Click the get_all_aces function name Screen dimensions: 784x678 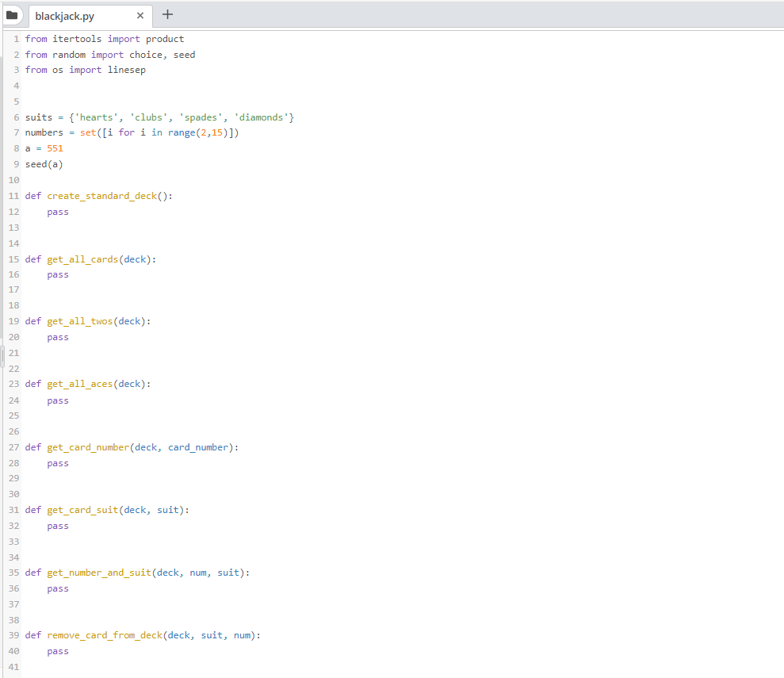point(81,383)
